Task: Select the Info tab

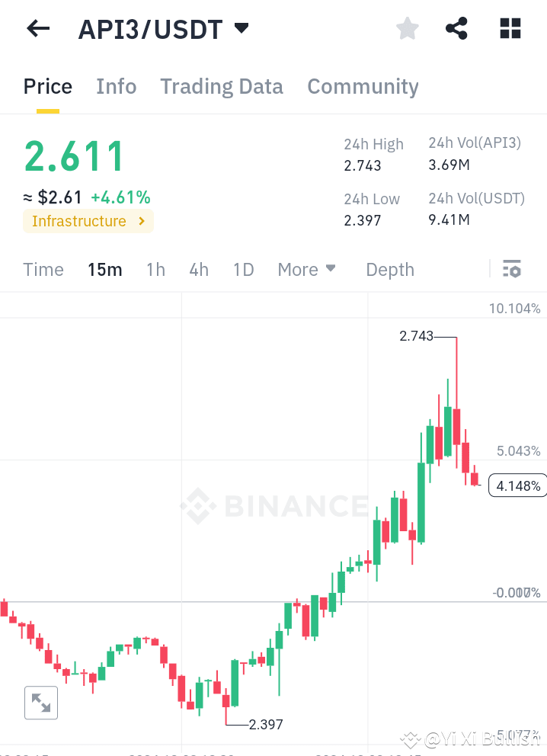Action: click(116, 86)
